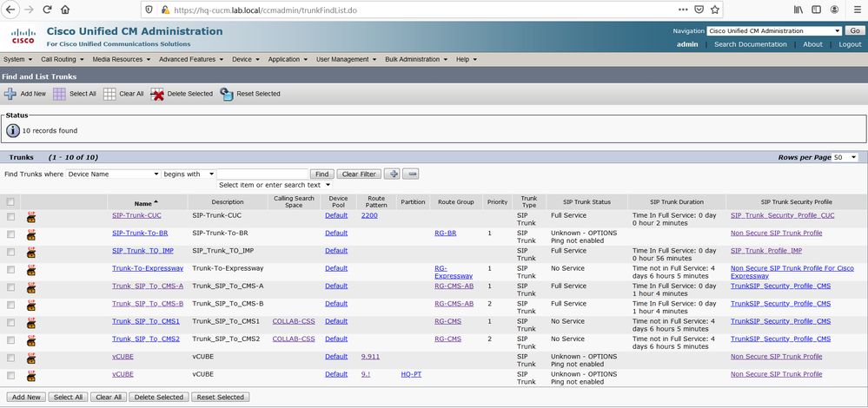This screenshot has width=868, height=408.
Task: Click SIP icon of SIP_Trunk_TO_IMP row
Action: click(31, 253)
